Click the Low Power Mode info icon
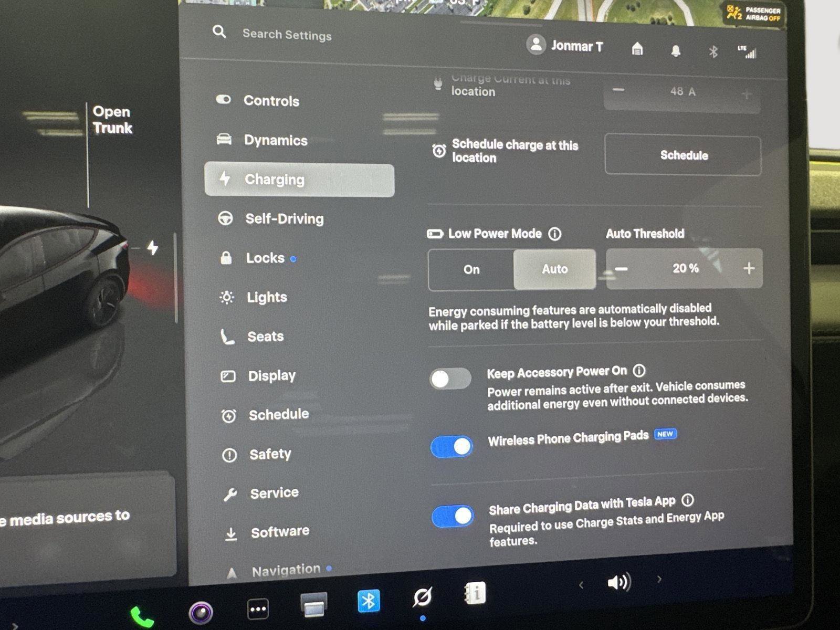Image resolution: width=840 pixels, height=630 pixels. point(554,235)
